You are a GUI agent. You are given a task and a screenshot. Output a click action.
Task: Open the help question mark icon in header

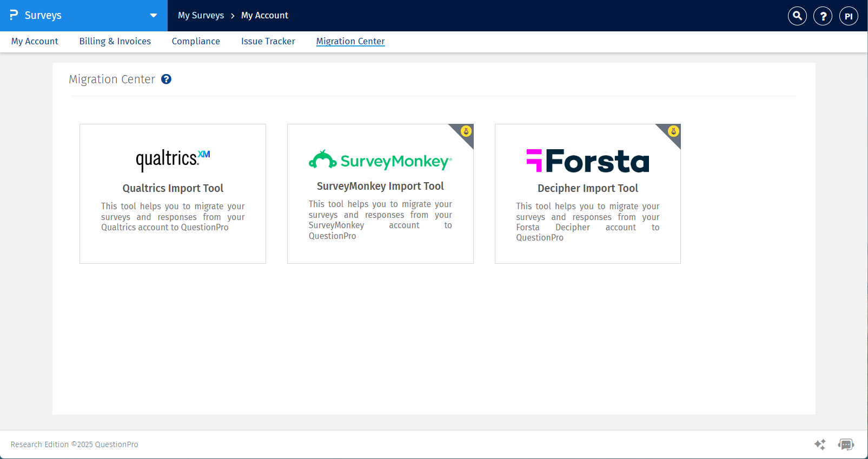[x=823, y=16]
